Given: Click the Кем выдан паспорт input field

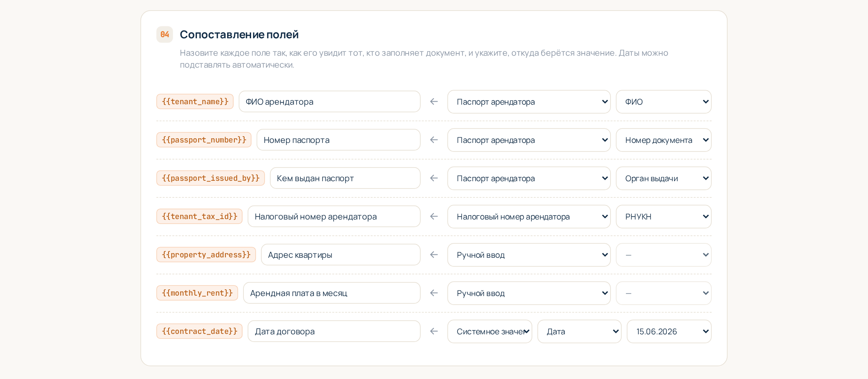Looking at the screenshot, I should point(345,178).
